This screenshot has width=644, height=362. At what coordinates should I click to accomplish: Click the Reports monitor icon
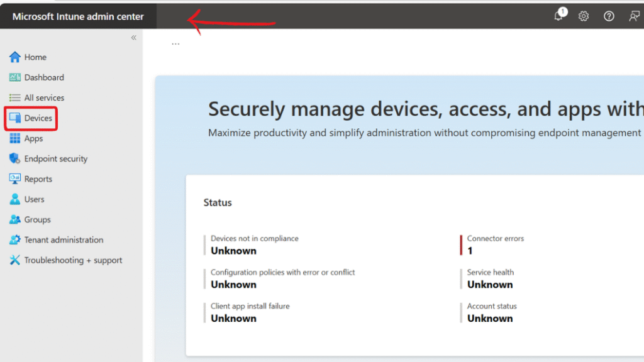tap(15, 179)
